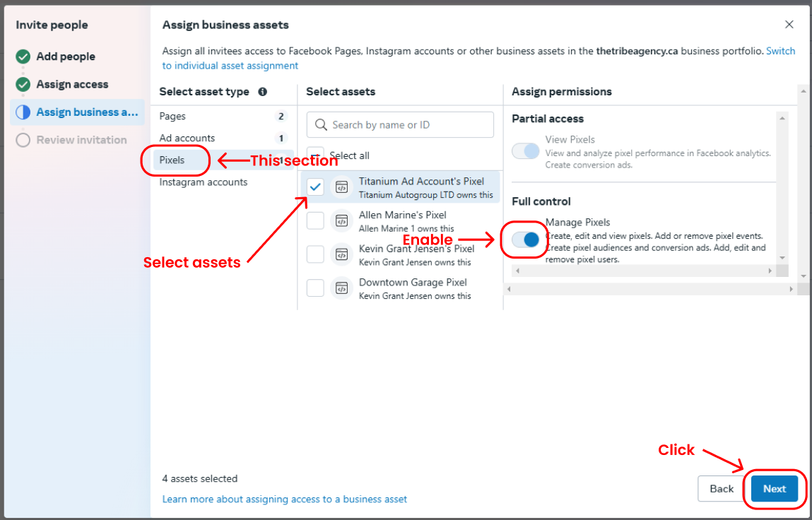Click the search magnifier icon
This screenshot has width=812, height=520.
tap(321, 125)
